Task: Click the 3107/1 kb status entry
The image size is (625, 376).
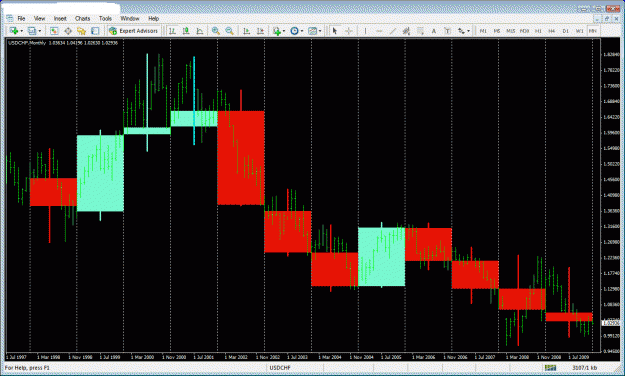Action: point(584,368)
